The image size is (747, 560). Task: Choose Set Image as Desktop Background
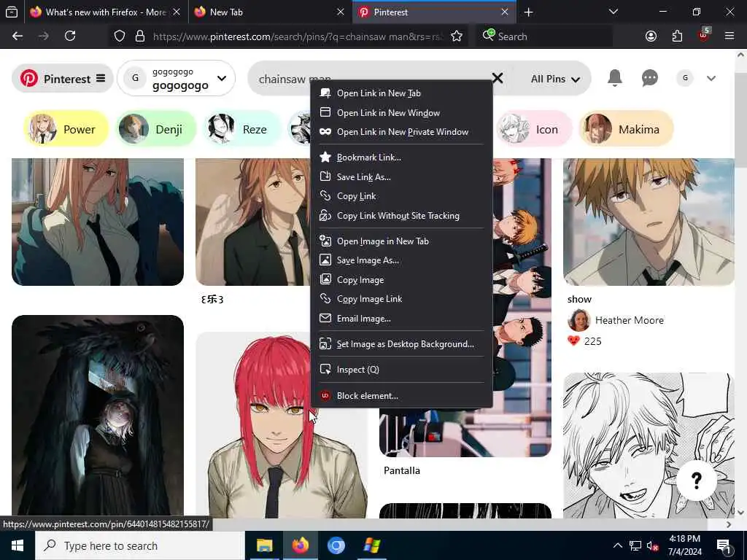click(x=401, y=344)
